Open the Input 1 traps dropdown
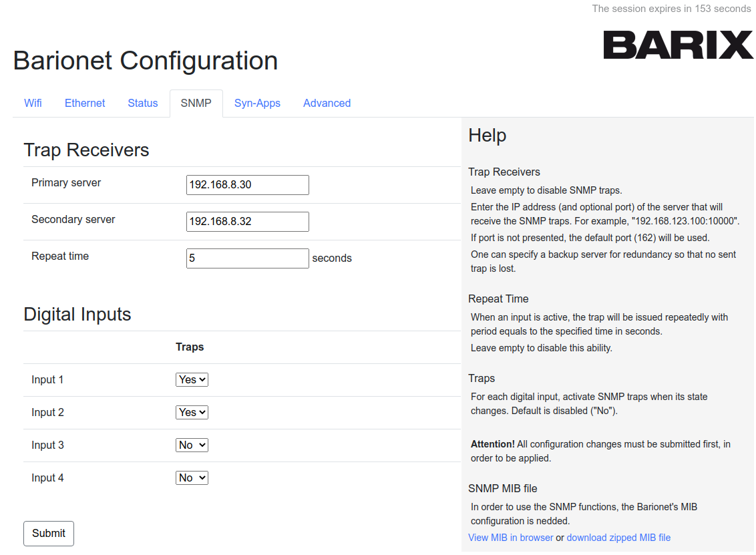This screenshot has height=555, width=756. pyautogui.click(x=192, y=379)
